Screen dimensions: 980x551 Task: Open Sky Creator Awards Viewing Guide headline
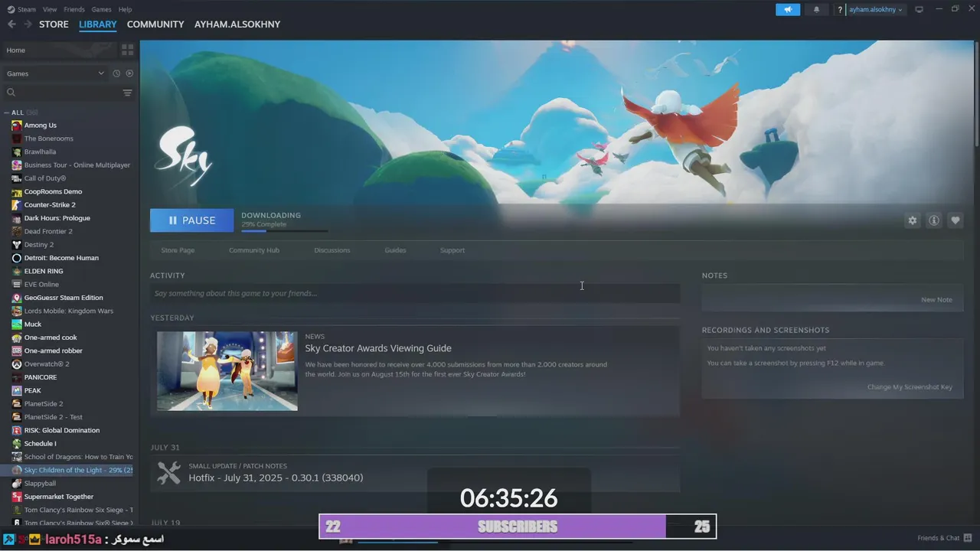click(378, 348)
